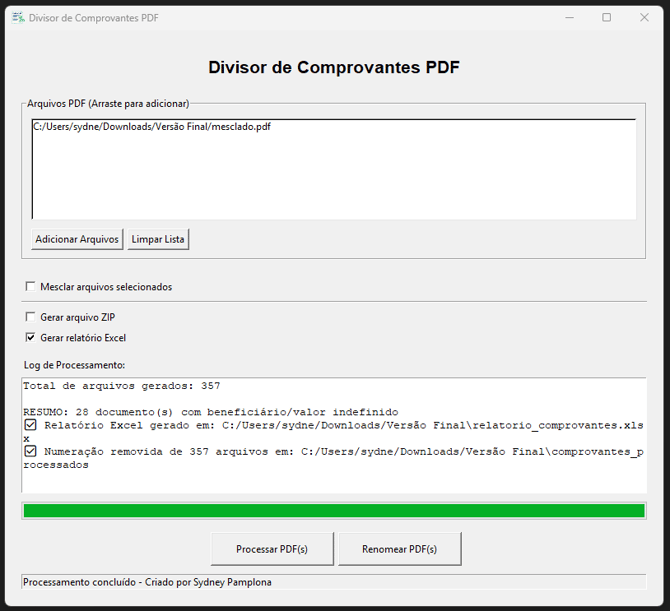Minimize the Divisor de Comprovantes window
This screenshot has height=611, width=670.
point(570,18)
